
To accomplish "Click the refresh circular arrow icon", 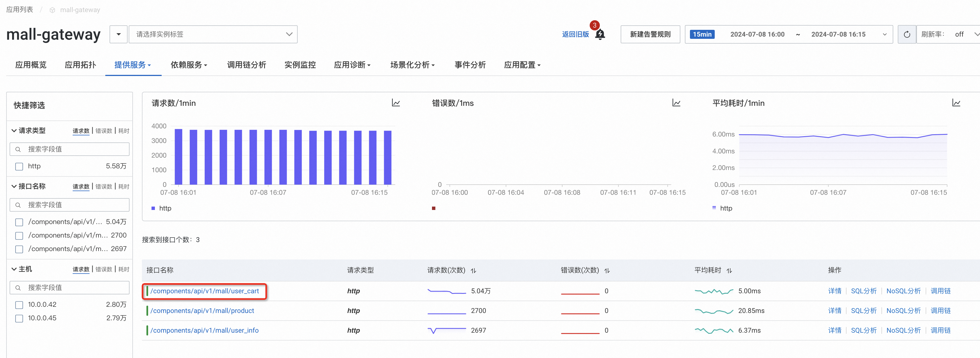I will tap(907, 35).
